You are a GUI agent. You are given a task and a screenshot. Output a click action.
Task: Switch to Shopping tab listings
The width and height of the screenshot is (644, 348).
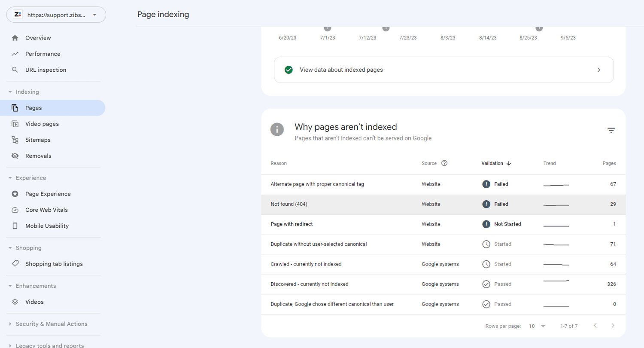tap(54, 264)
